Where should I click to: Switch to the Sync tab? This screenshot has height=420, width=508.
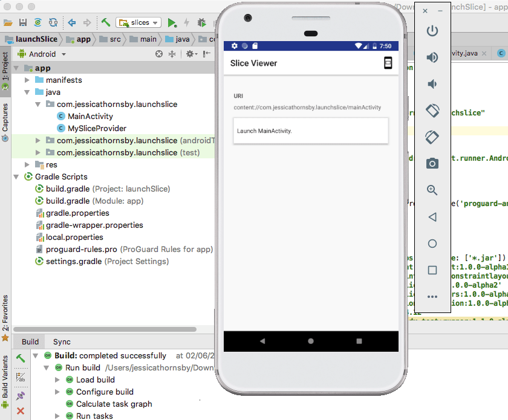click(x=62, y=341)
